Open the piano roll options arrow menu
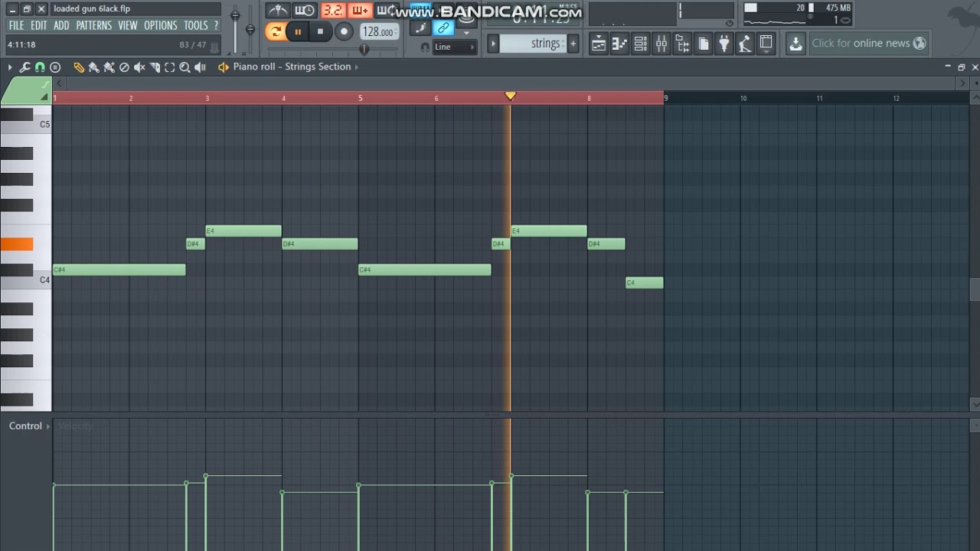Image resolution: width=980 pixels, height=551 pixels. tap(10, 67)
